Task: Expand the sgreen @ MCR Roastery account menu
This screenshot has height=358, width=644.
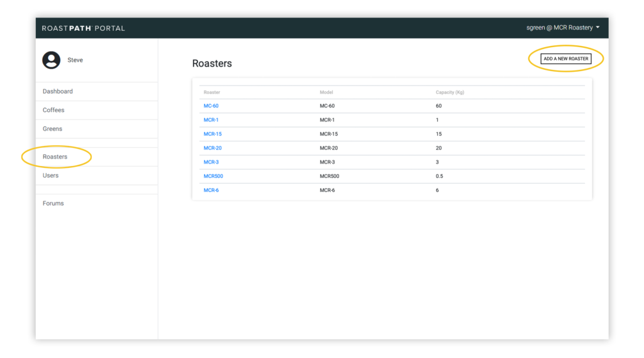Action: tap(563, 28)
